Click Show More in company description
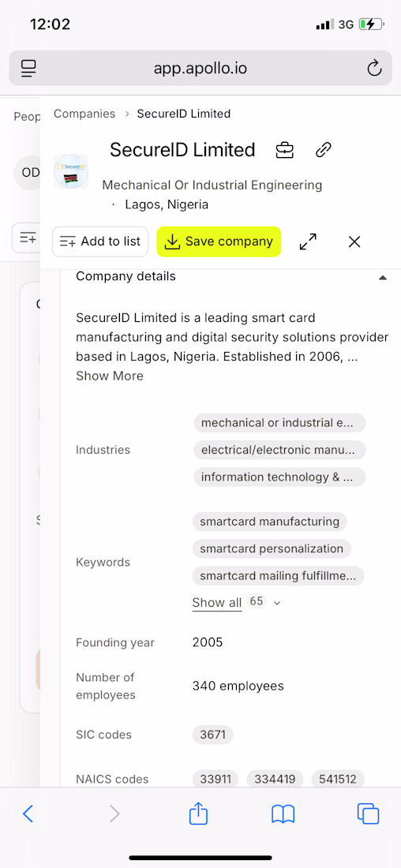Screen dimensions: 401x868 pos(110,376)
